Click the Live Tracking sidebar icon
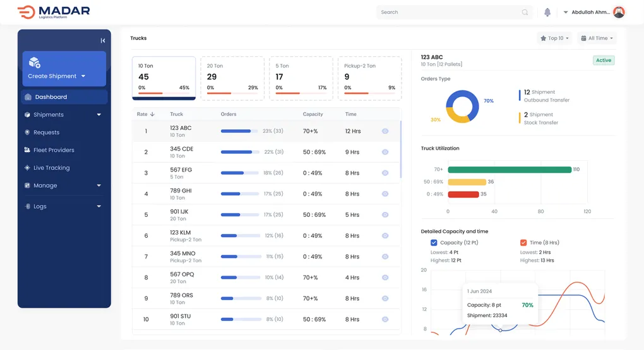Image resolution: width=644 pixels, height=350 pixels. point(27,168)
